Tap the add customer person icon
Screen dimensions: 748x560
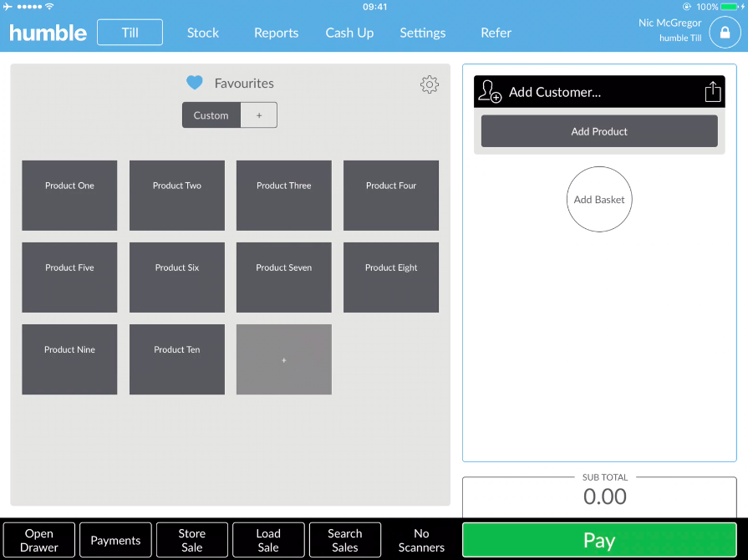click(490, 91)
